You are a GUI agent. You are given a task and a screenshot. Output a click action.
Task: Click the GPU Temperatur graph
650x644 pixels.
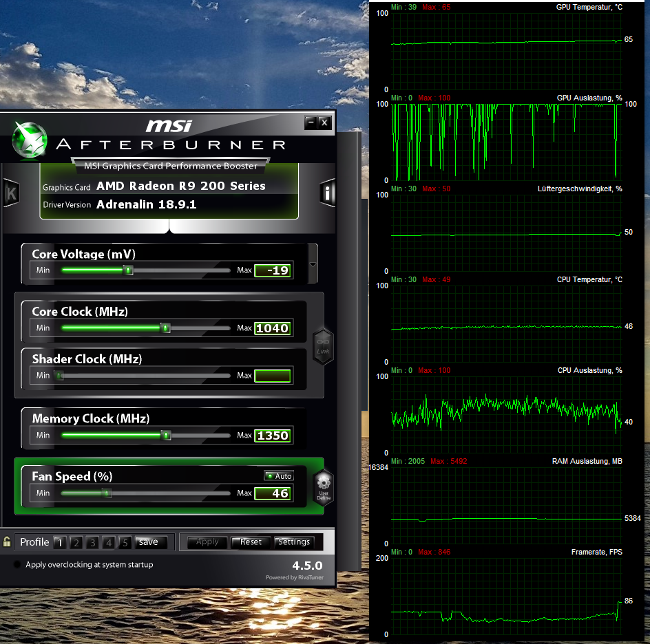506,52
